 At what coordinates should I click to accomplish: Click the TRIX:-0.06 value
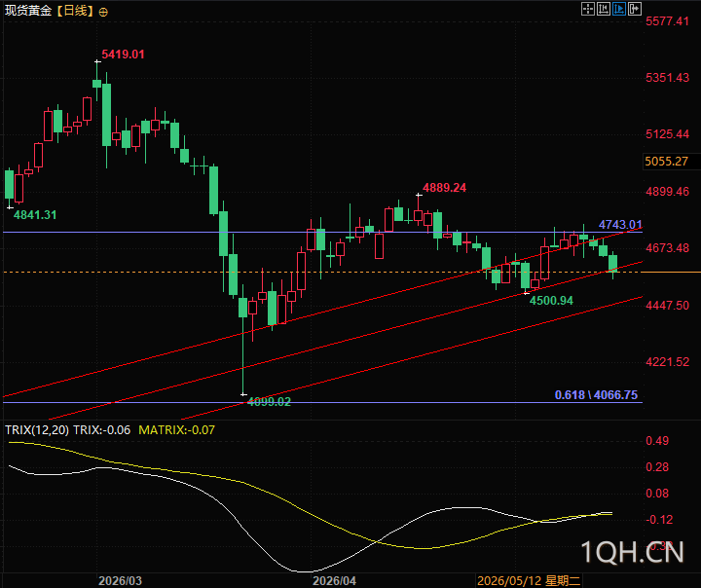coord(101,430)
